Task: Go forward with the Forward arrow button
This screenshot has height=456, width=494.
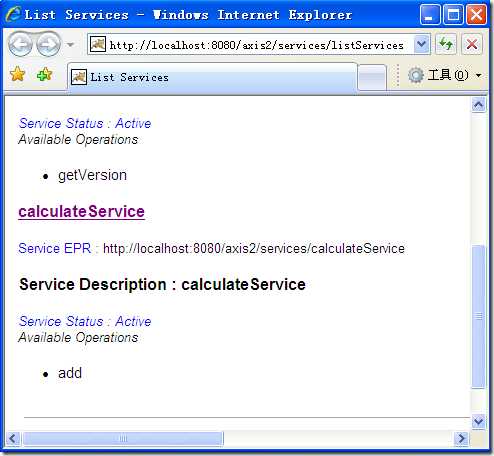Action: click(x=48, y=44)
